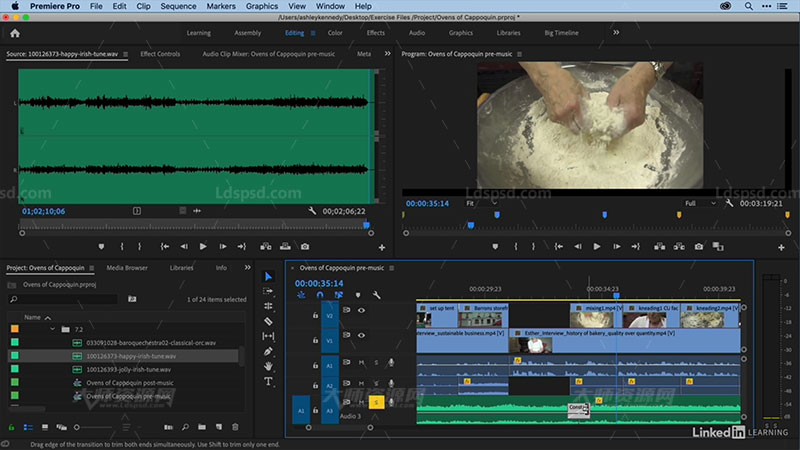Open the Sequence menu
The width and height of the screenshot is (800, 450).
(178, 6)
